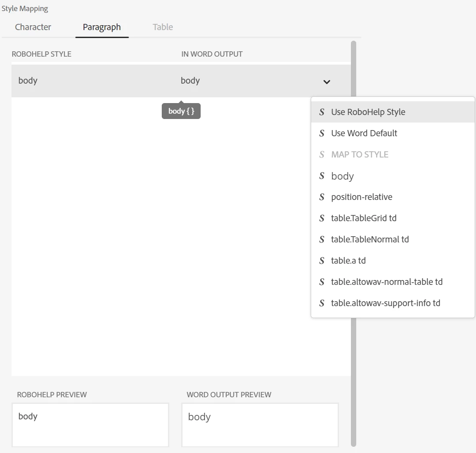Click style icon beside Use RoboHelp Style
This screenshot has height=453, width=476.
point(322,112)
